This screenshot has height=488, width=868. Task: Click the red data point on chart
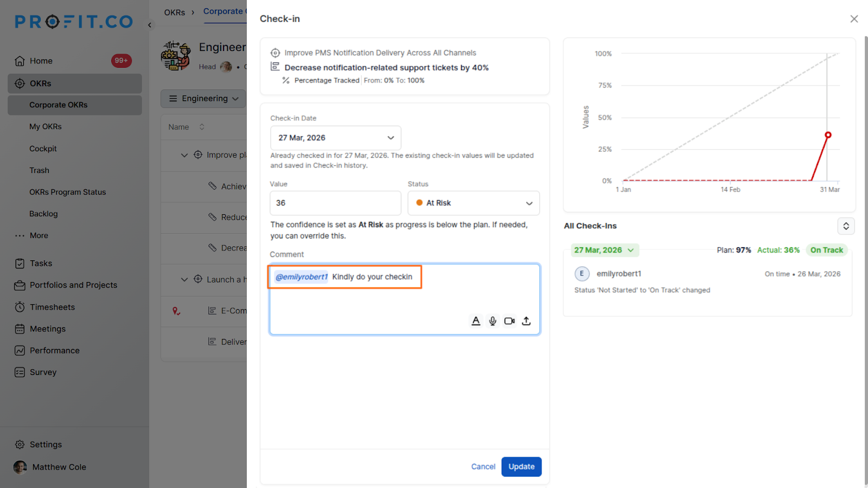[x=828, y=135]
